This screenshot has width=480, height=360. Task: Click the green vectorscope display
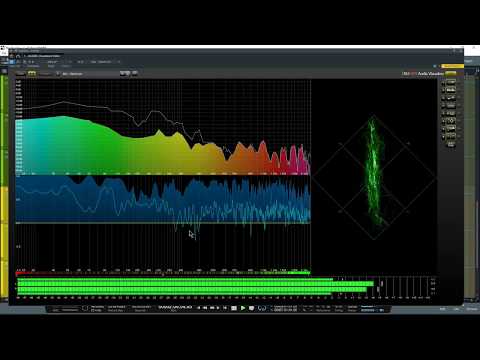click(374, 177)
